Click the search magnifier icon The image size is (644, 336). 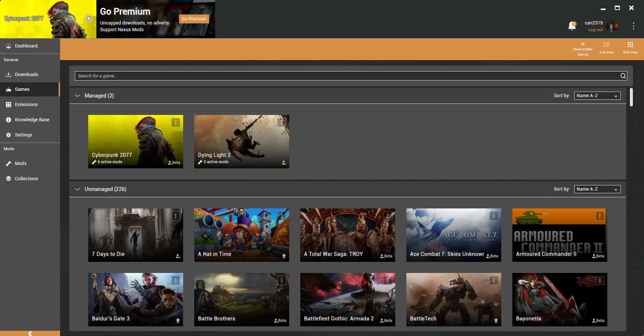[623, 76]
